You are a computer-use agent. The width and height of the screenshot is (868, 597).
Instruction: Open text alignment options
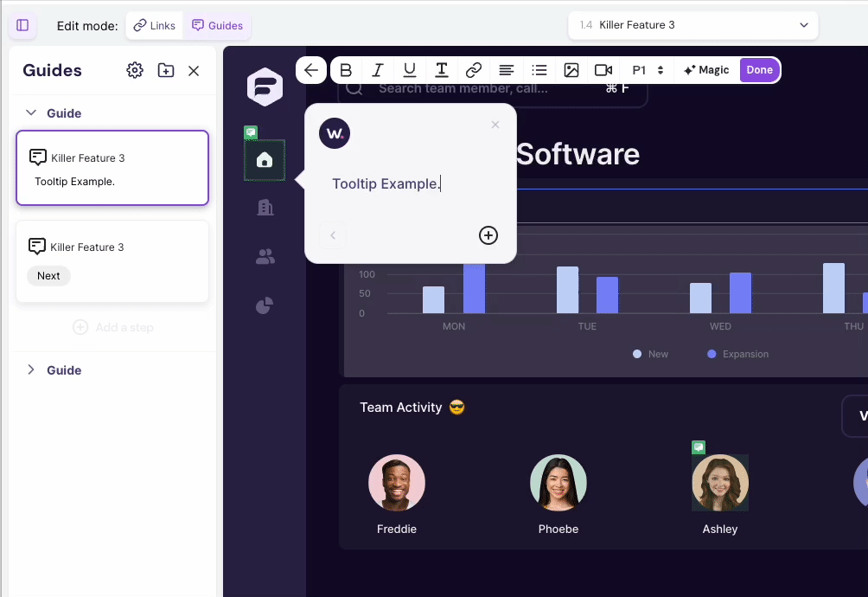(506, 70)
